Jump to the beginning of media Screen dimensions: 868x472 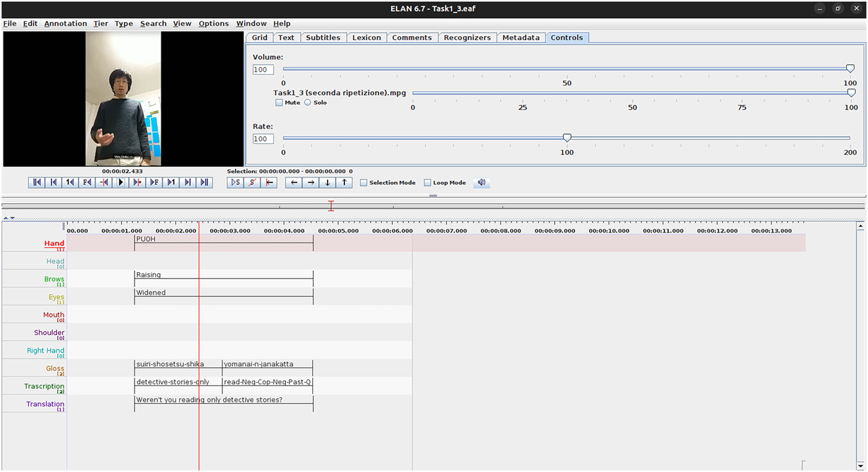(x=37, y=183)
